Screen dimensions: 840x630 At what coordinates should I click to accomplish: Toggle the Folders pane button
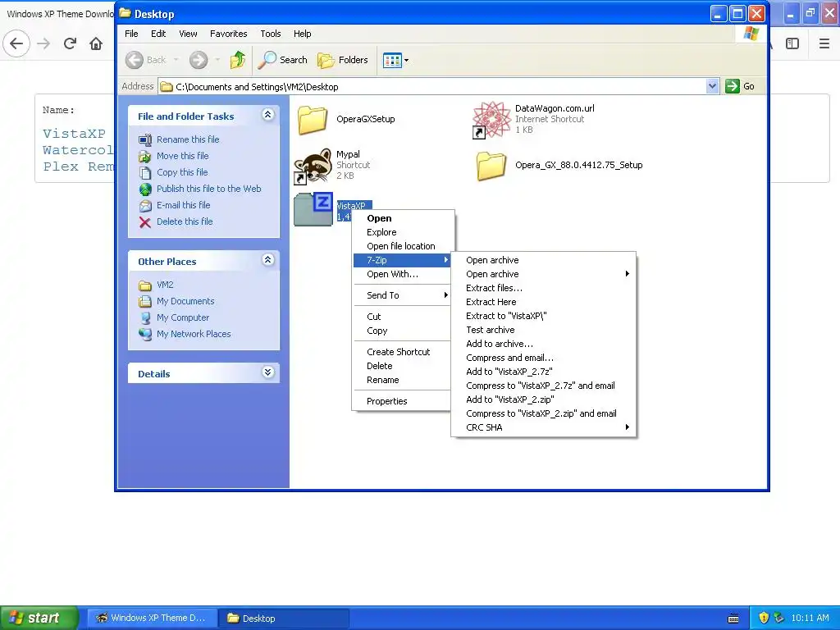click(x=343, y=60)
